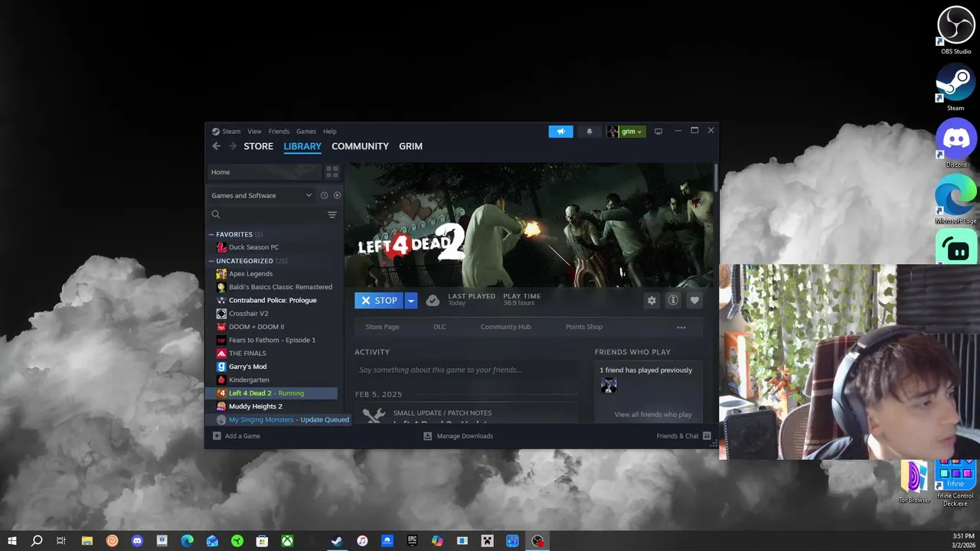Open Task View in the taskbar
980x551 pixels.
pos(61,541)
